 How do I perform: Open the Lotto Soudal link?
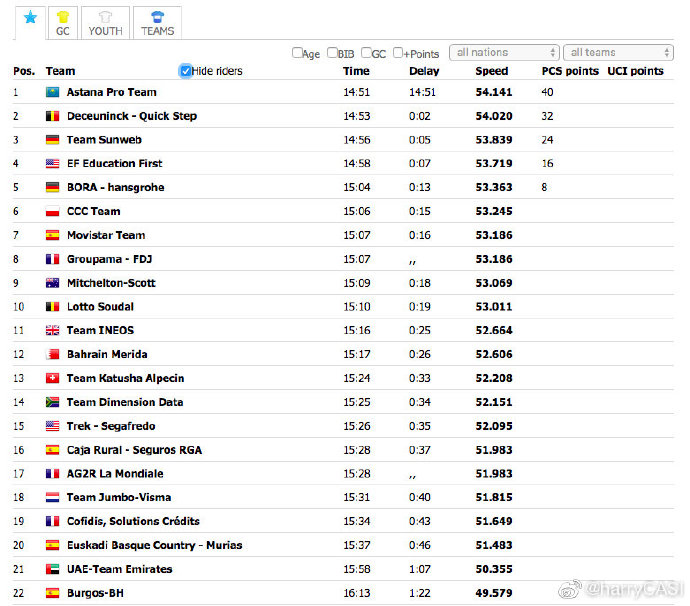(x=100, y=307)
